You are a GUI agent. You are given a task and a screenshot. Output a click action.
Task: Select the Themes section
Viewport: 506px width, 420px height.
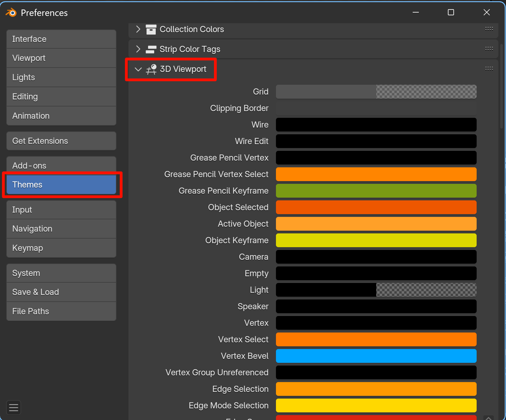(61, 185)
